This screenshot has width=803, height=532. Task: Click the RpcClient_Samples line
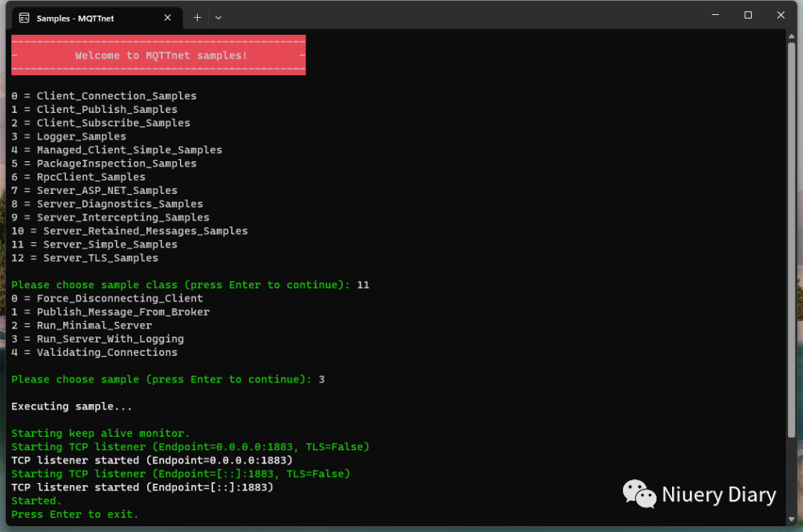point(78,177)
